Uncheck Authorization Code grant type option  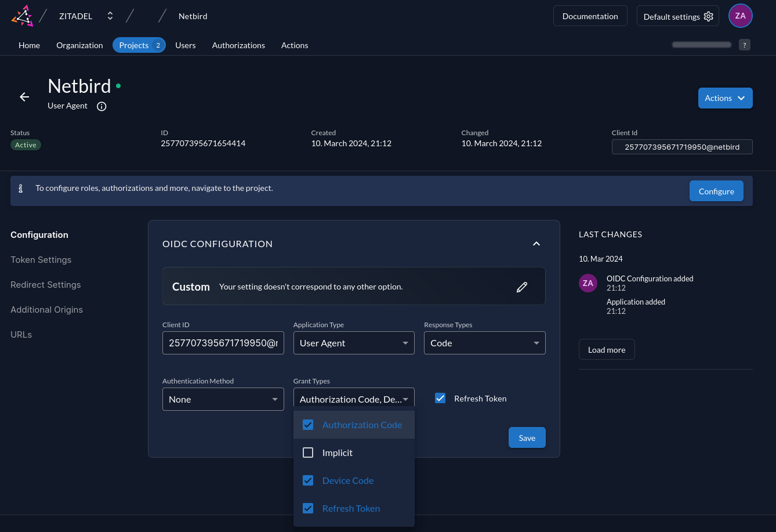(x=354, y=425)
